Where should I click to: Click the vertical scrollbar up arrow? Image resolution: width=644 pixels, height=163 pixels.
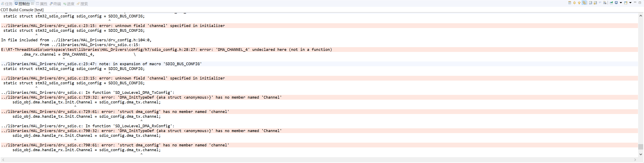[x=641, y=16]
